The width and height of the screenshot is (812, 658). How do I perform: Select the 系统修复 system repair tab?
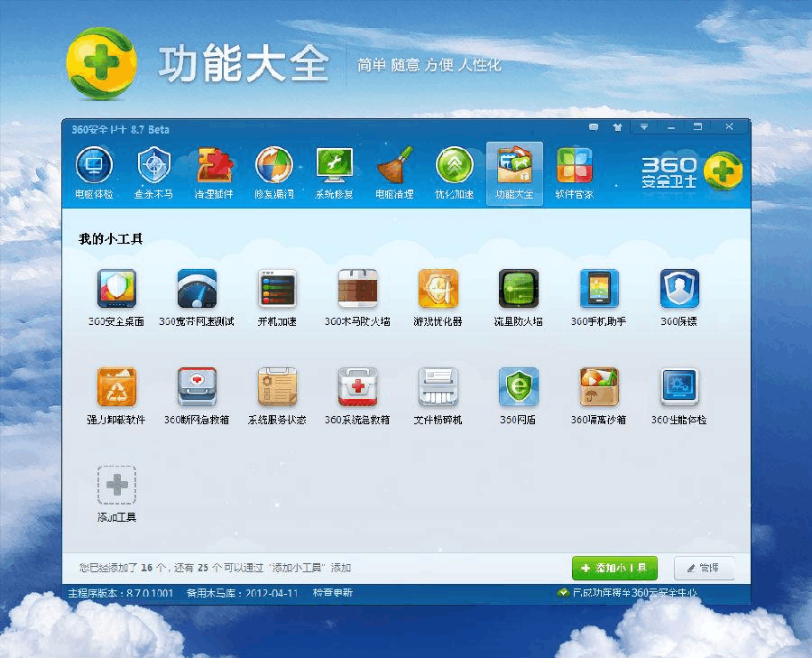point(334,173)
